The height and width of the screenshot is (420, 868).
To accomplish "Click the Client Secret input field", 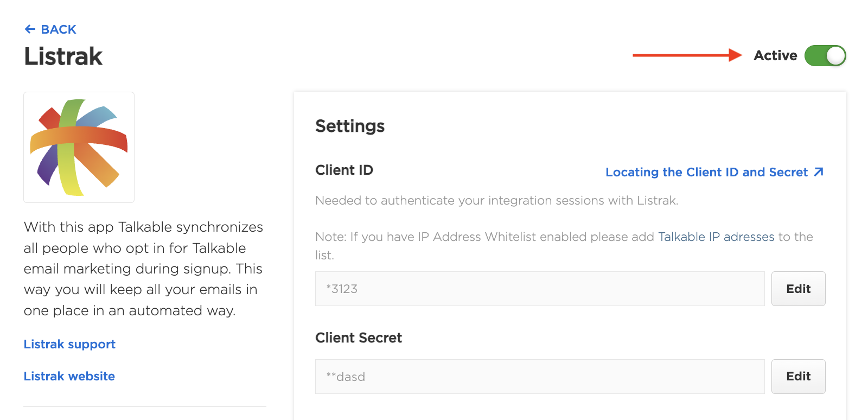I will click(x=539, y=377).
